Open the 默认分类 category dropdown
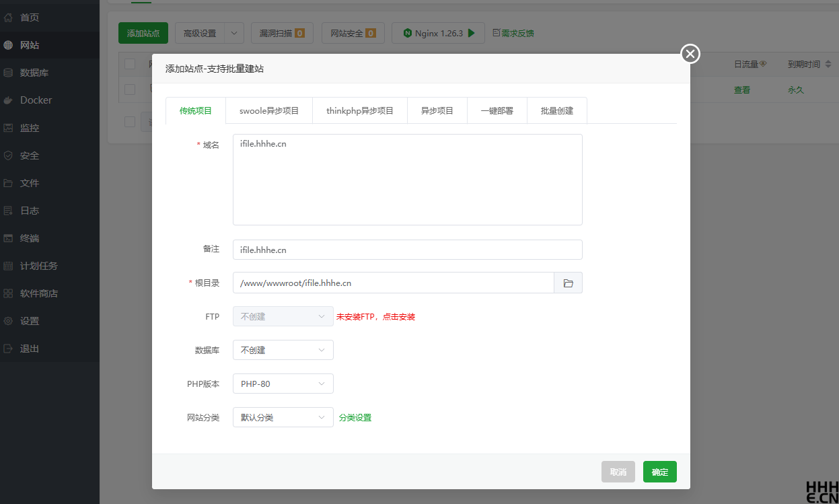839x504 pixels. (x=283, y=417)
